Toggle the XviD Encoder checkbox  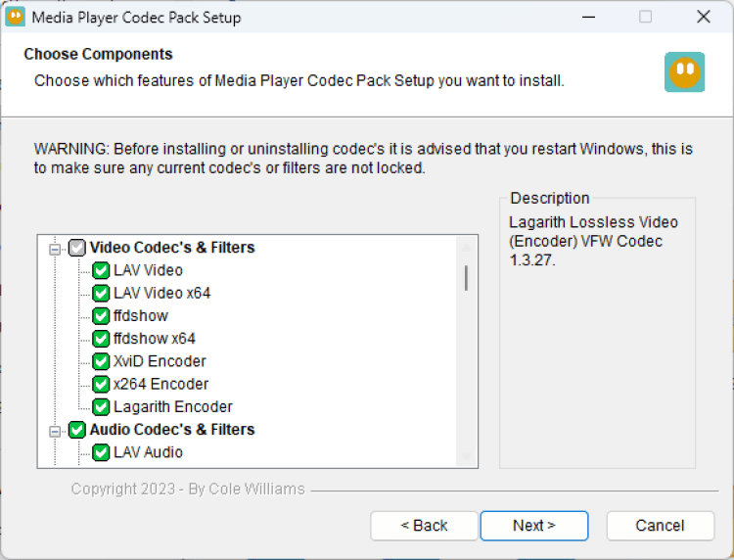(101, 361)
